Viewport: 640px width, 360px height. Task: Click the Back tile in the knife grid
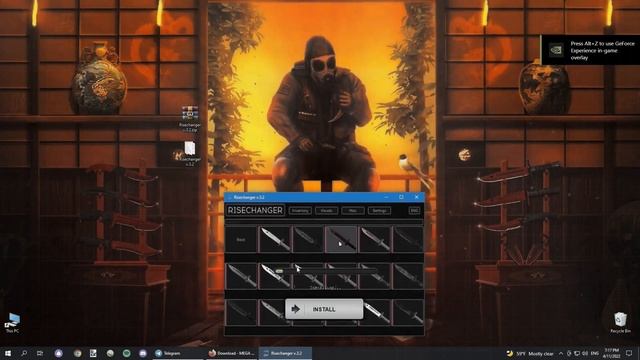tap(241, 239)
